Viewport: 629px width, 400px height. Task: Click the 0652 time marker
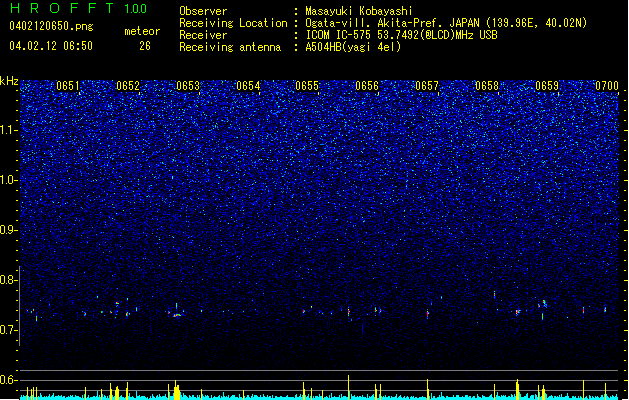(x=128, y=86)
